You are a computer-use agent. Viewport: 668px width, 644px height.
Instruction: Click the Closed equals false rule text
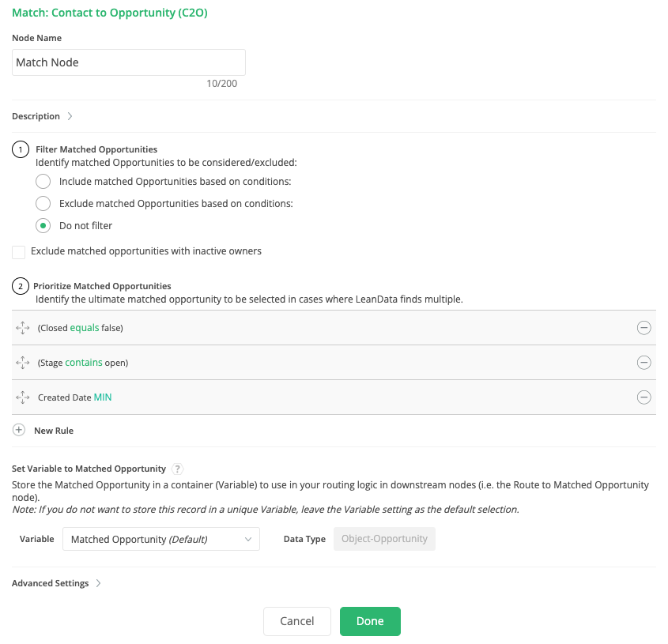(81, 328)
